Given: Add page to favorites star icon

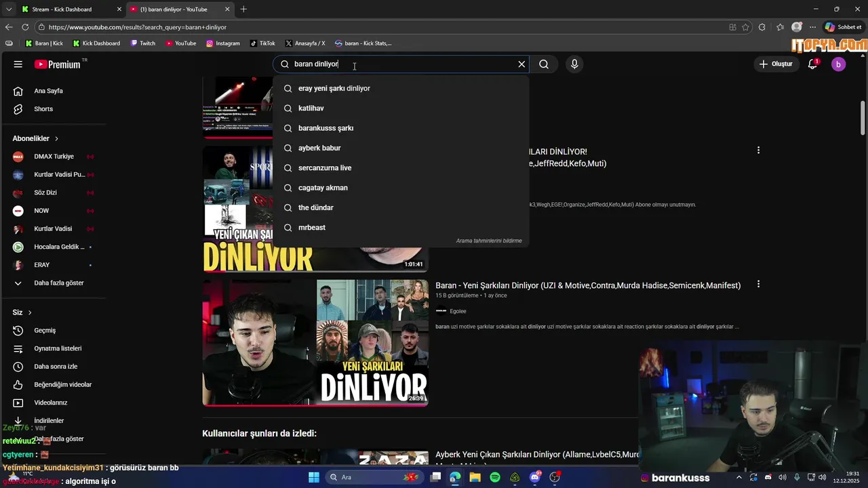Looking at the screenshot, I should tap(745, 27).
